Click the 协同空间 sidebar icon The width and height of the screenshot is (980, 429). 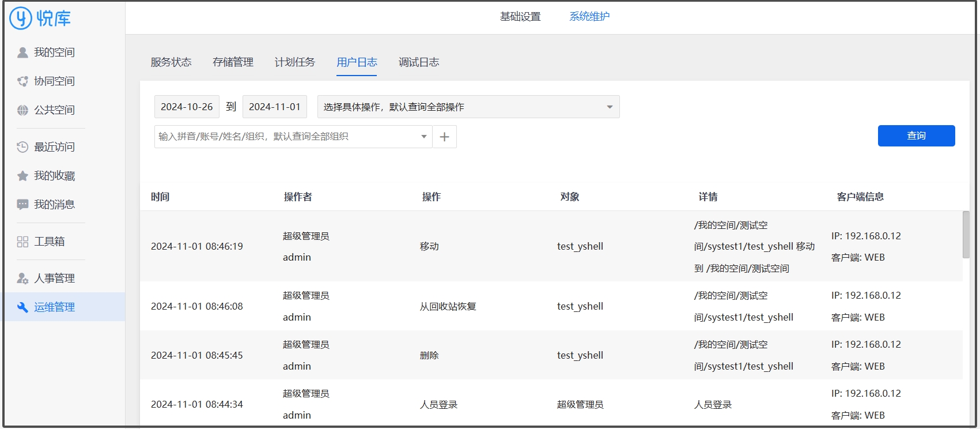pos(22,81)
